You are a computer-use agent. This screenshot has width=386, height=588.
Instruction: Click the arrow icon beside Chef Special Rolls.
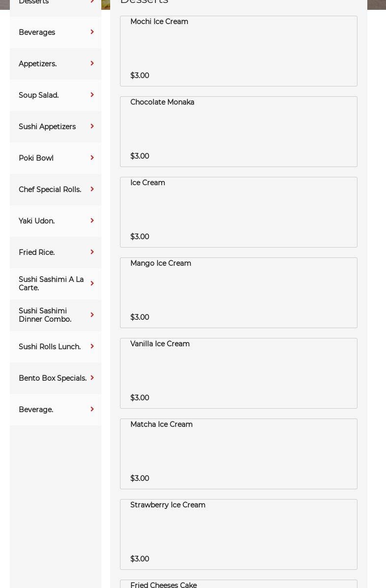tap(92, 189)
